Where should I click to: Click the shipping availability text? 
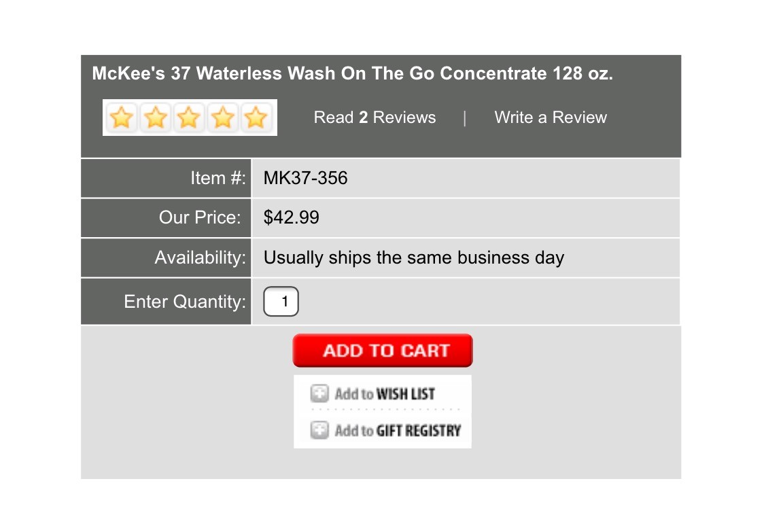click(414, 258)
